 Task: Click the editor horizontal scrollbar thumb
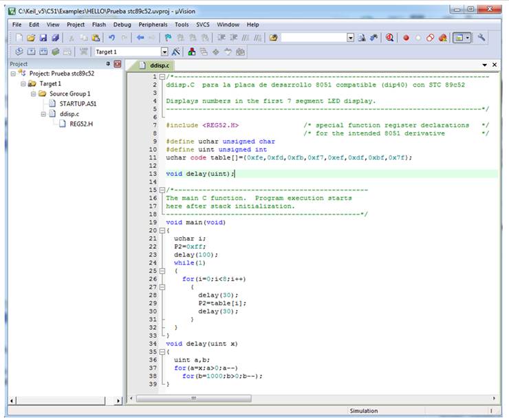tap(193, 398)
